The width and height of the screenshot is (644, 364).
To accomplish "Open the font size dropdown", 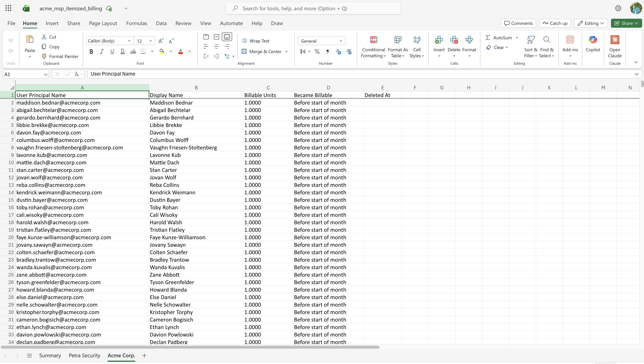I will point(151,41).
